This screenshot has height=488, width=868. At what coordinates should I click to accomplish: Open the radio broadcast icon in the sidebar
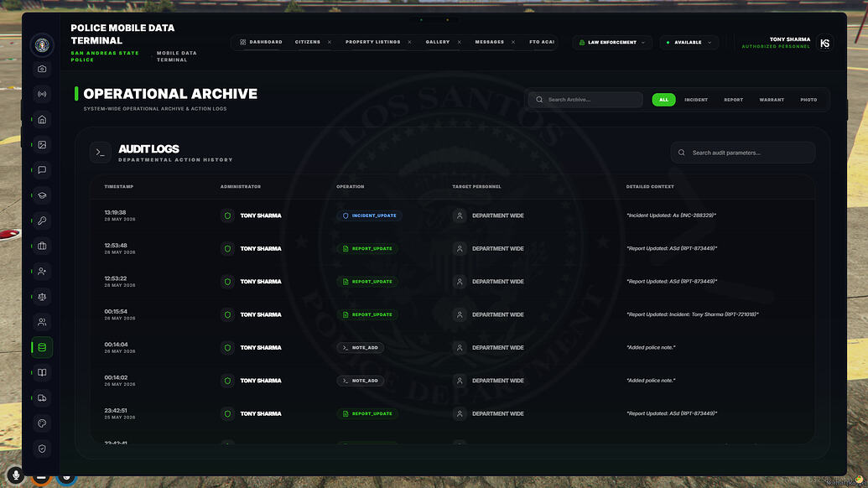coord(42,94)
